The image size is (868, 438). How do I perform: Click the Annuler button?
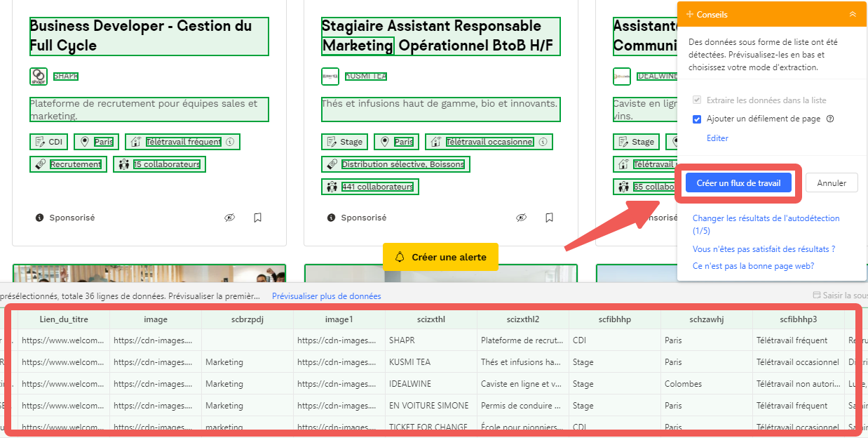(832, 182)
